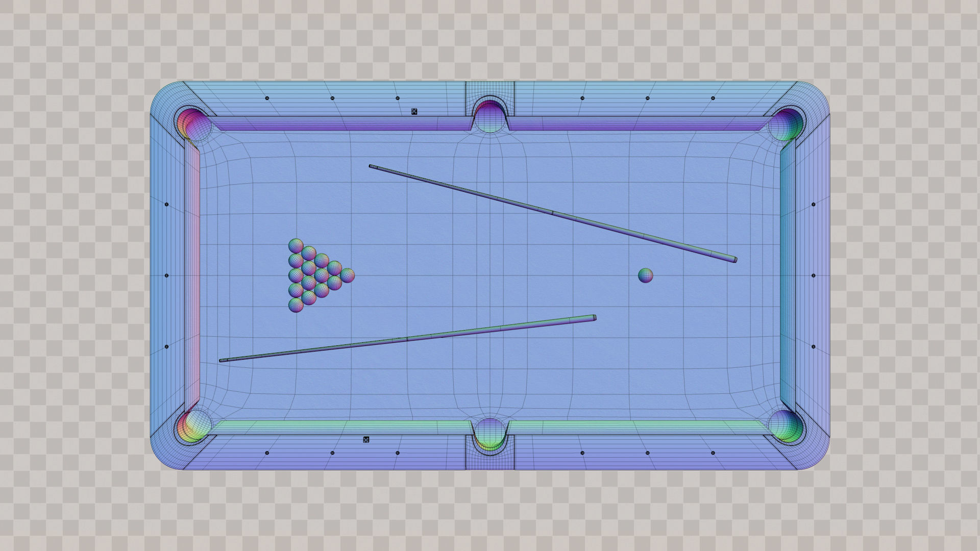Click the lone cue ball on table
The height and width of the screenshot is (551, 980).
645,275
